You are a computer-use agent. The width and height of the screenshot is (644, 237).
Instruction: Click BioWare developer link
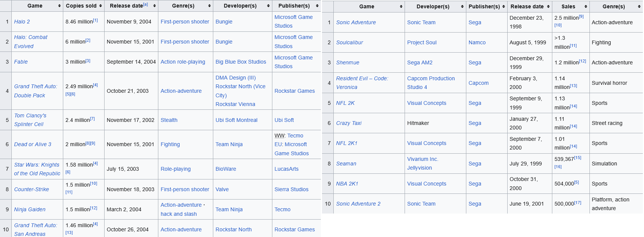click(226, 169)
